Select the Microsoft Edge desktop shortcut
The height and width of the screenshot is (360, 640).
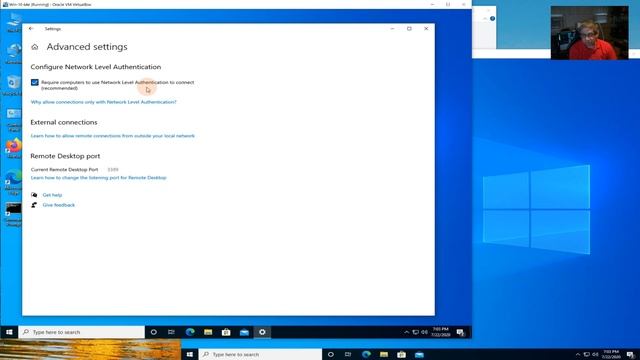point(13,182)
